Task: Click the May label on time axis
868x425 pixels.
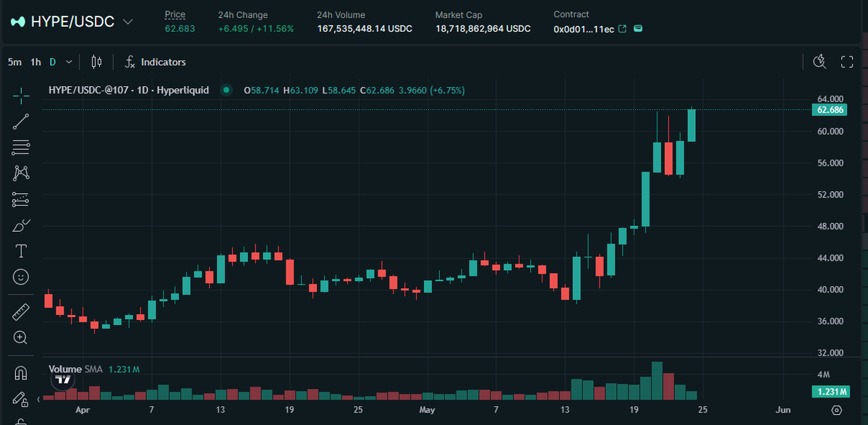Action: 427,410
